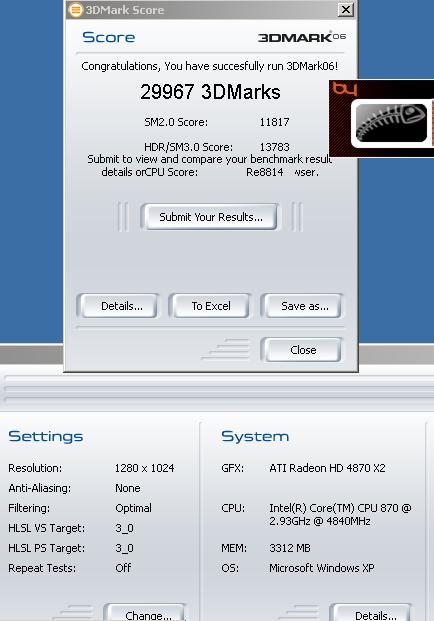Click the Submit Your Results button
The image size is (434, 621).
pos(210,217)
